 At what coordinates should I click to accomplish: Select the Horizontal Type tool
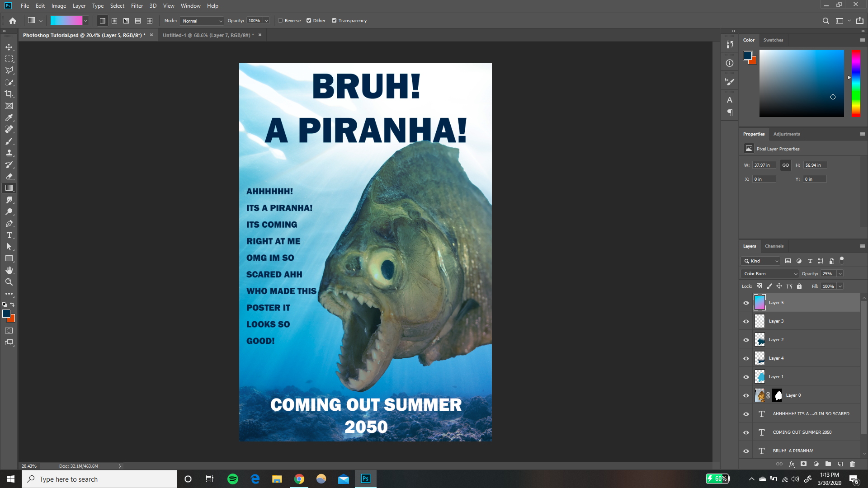[9, 235]
